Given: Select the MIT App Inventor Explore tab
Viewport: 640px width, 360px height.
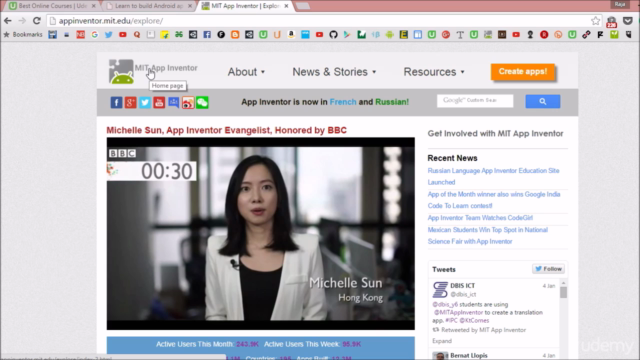Looking at the screenshot, I should pos(244,6).
